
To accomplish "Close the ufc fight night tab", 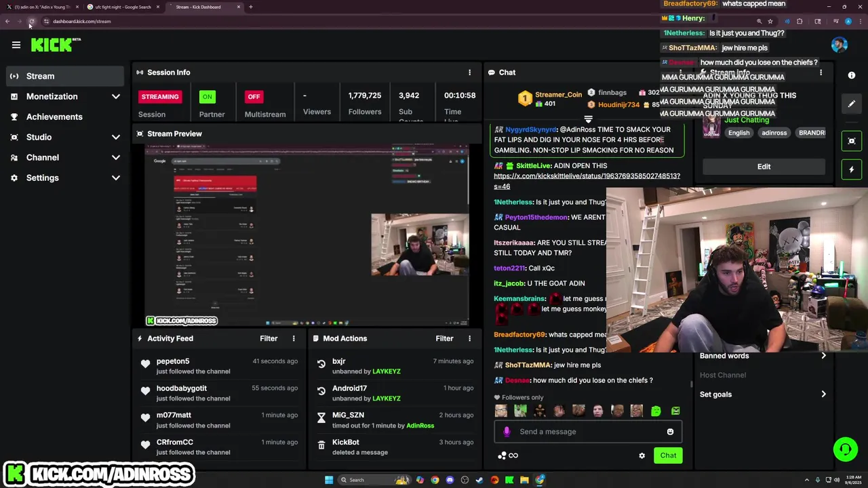I will (x=158, y=7).
